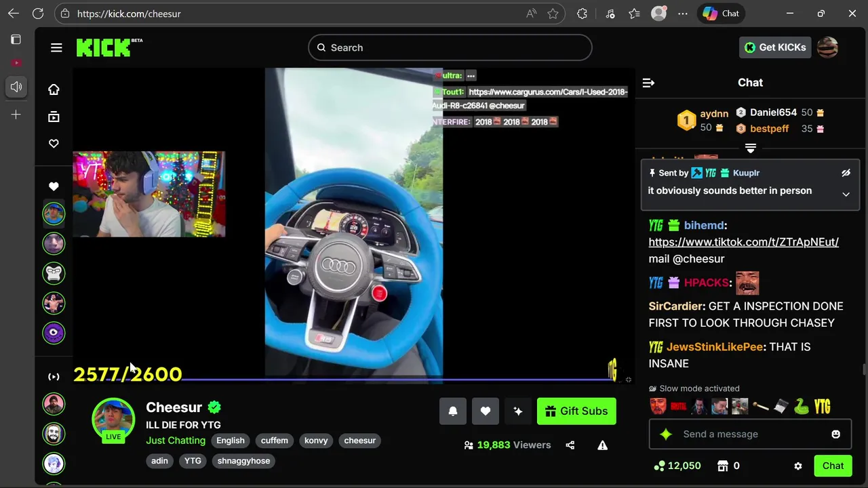868x488 pixels.
Task: Toggle stream notifications bell
Action: click(453, 411)
